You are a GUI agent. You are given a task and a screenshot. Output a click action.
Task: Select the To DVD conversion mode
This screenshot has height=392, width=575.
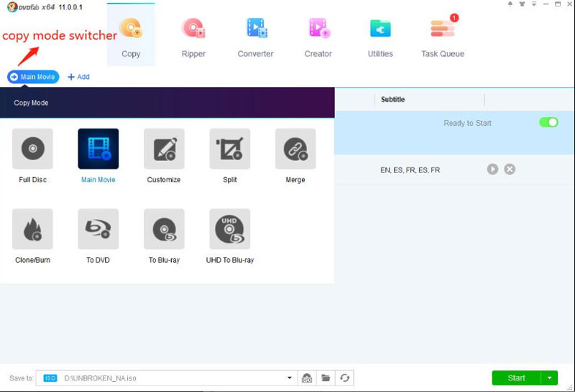(98, 230)
